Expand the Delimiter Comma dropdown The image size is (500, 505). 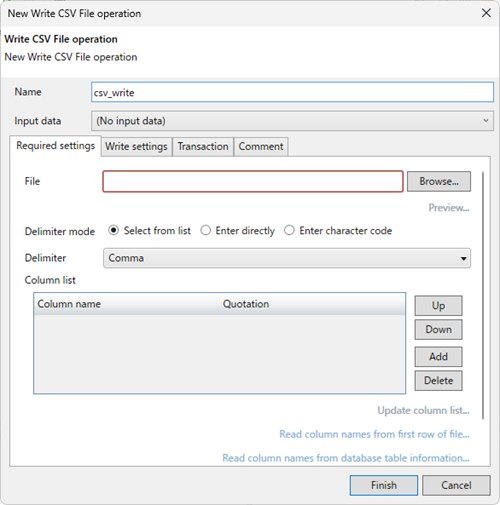pos(287,258)
